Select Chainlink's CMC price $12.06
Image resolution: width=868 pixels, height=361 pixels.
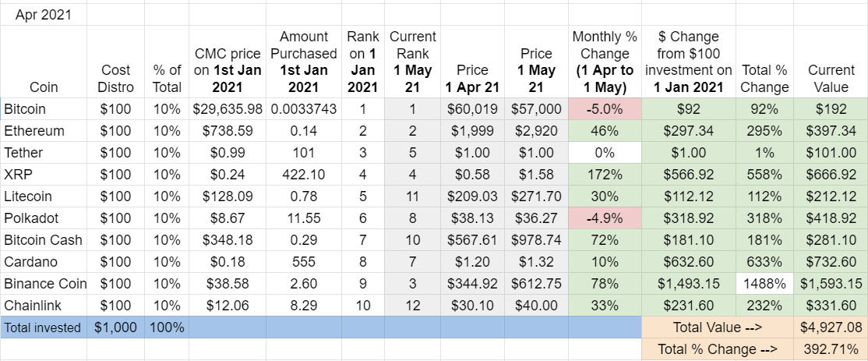pos(228,306)
